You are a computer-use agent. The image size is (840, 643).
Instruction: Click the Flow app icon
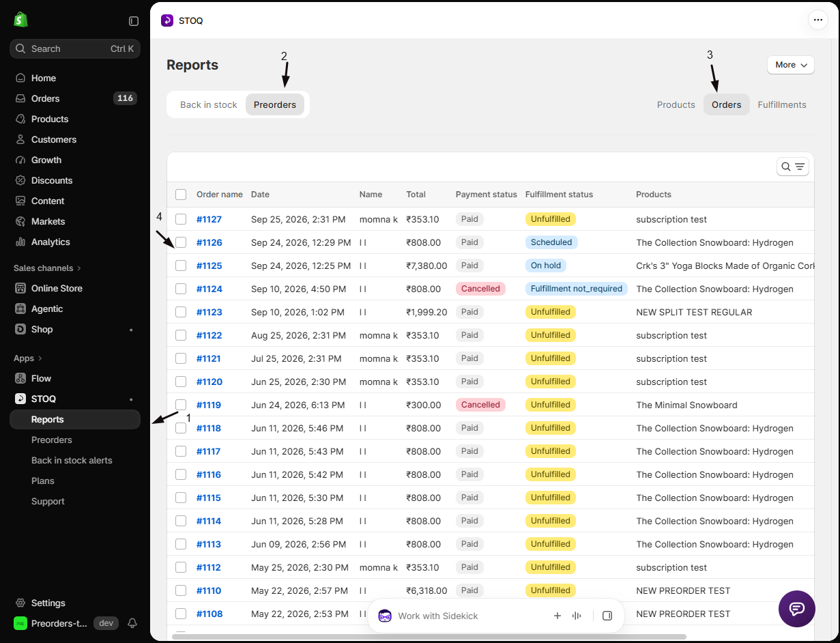point(20,378)
